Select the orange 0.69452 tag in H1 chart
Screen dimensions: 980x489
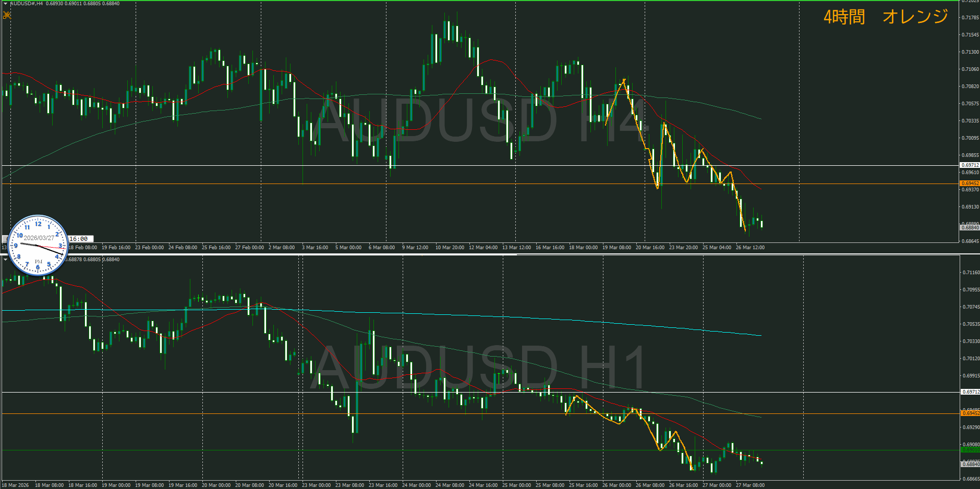970,413
